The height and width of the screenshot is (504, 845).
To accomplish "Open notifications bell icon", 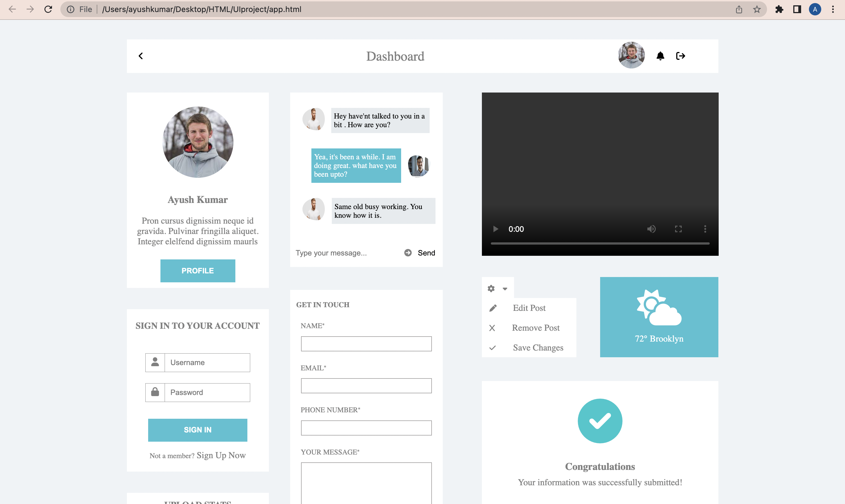I will 660,56.
